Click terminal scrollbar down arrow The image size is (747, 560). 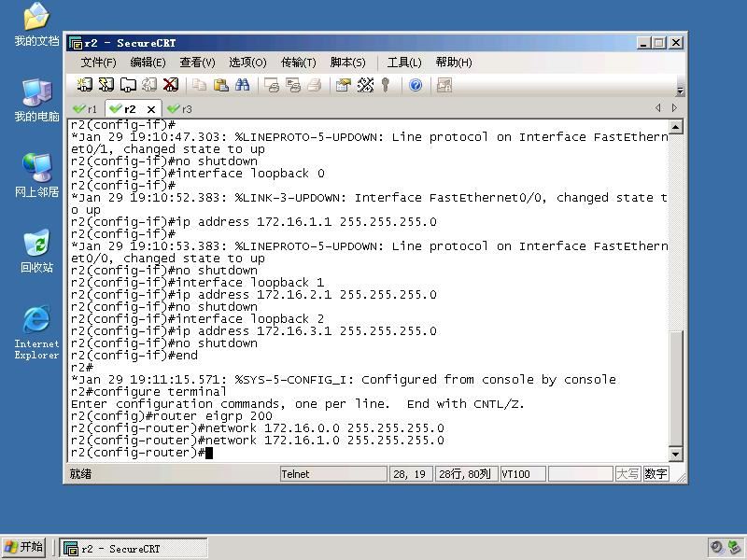point(675,455)
